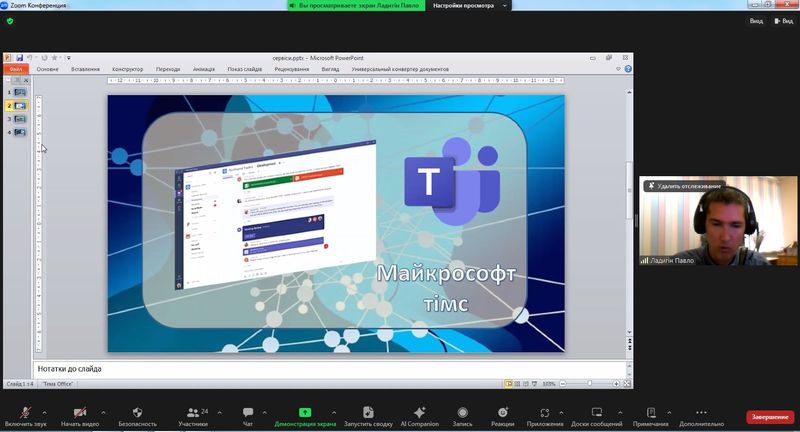Open PowerPoint Help question mark icon
Image resolution: width=800 pixels, height=432 pixels.
[628, 69]
